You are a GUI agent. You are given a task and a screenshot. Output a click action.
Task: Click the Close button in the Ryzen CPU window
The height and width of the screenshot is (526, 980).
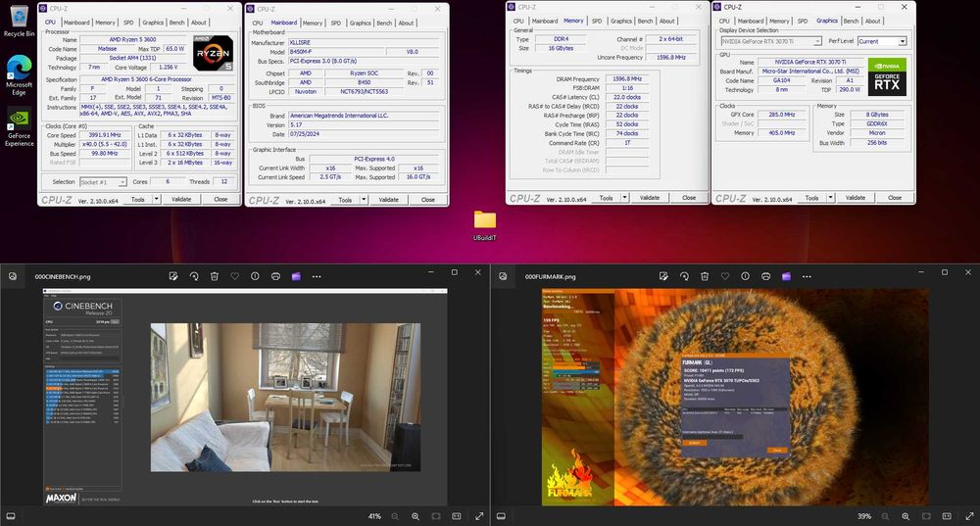(220, 199)
